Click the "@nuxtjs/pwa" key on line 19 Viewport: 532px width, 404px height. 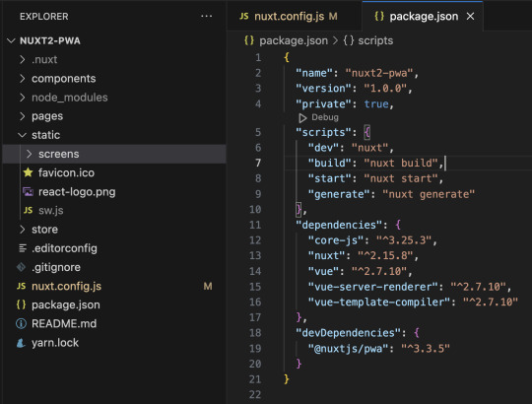click(348, 349)
